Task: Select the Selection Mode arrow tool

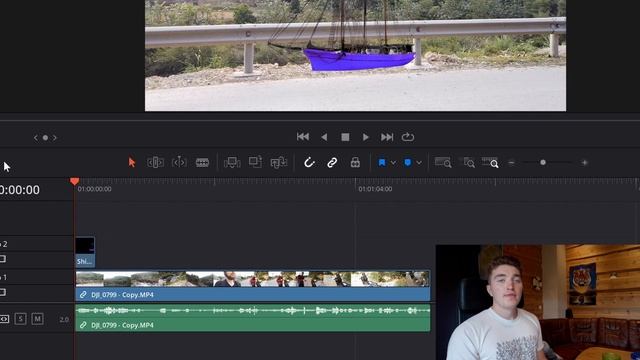Action: click(131, 162)
